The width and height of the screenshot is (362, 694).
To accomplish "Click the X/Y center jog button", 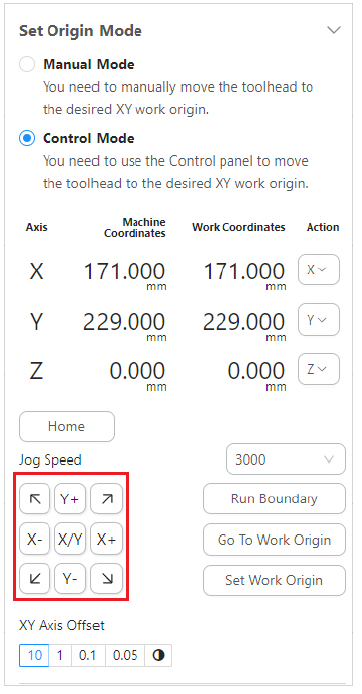I will tap(70, 539).
